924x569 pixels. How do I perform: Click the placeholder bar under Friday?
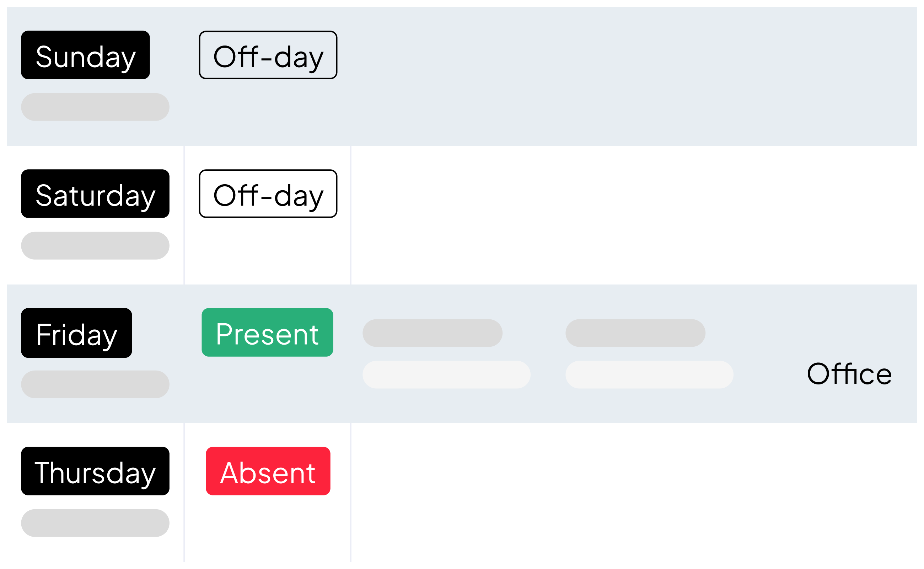pos(95,383)
